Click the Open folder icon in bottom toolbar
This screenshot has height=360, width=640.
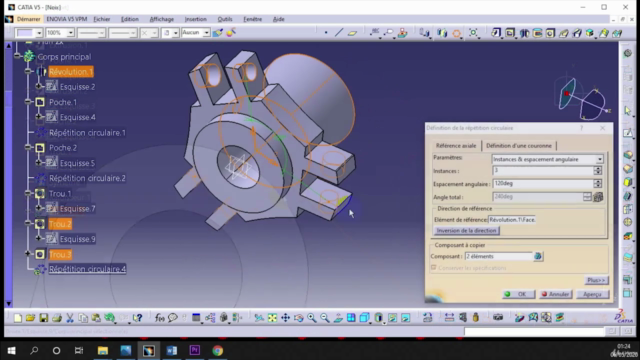(x=30, y=318)
